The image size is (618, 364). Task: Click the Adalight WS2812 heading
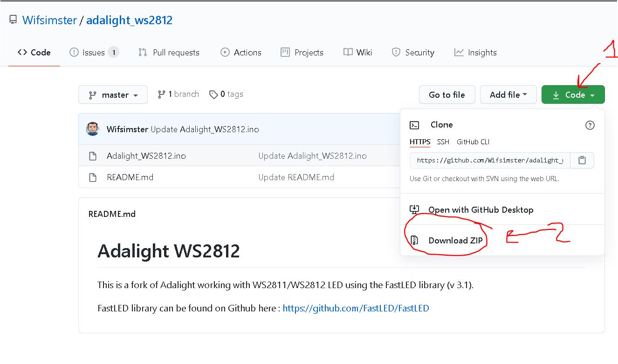coord(168,251)
